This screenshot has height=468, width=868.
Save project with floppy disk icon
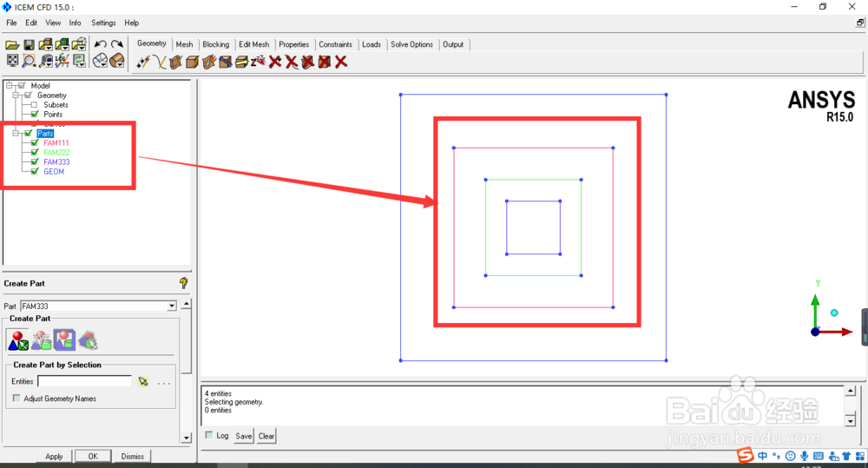(x=29, y=45)
